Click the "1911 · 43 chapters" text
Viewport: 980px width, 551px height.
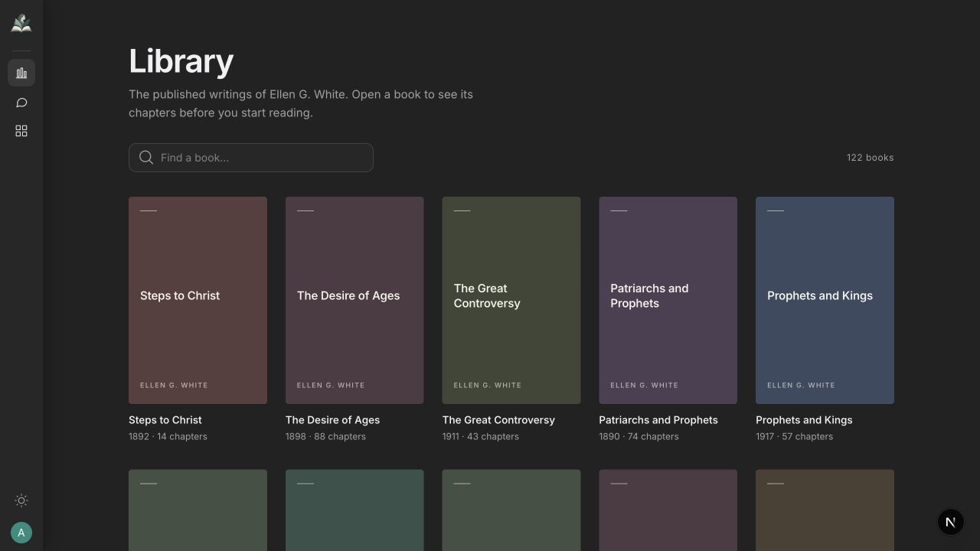pyautogui.click(x=481, y=436)
